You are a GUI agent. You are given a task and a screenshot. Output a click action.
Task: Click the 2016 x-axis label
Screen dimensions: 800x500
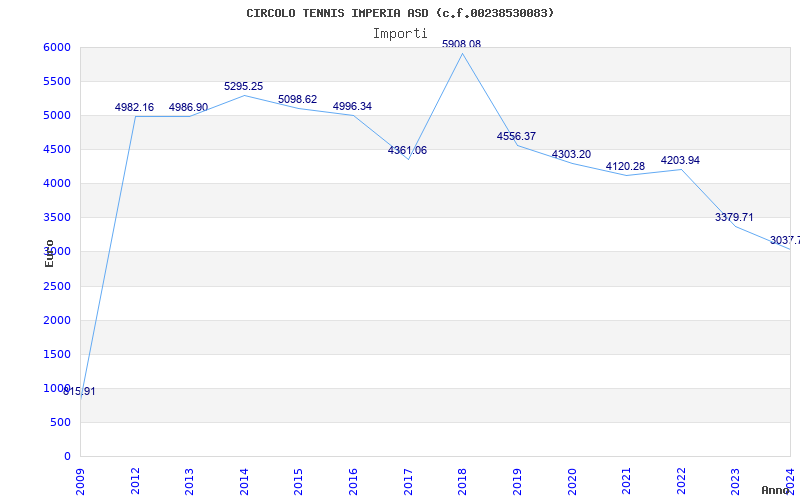(x=353, y=481)
